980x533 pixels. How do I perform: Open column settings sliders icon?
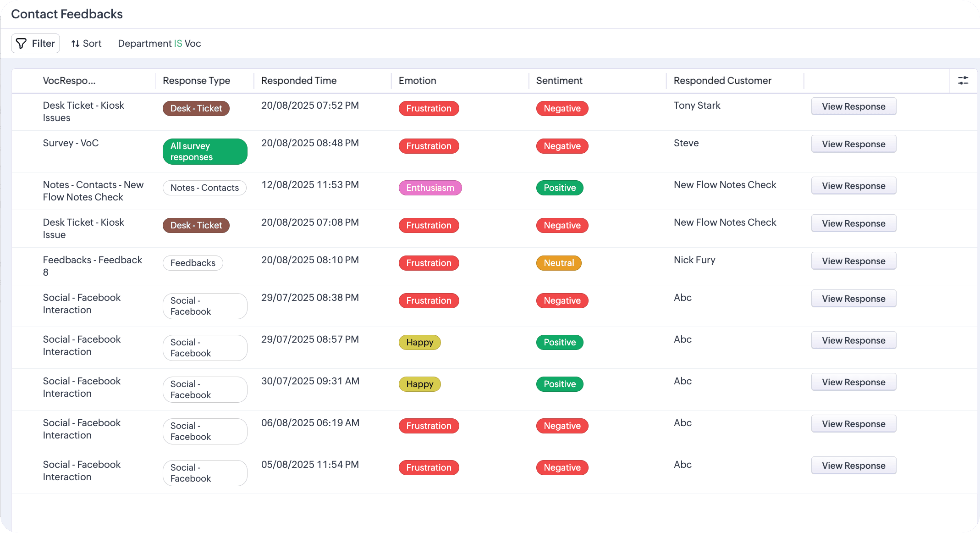[x=963, y=80]
